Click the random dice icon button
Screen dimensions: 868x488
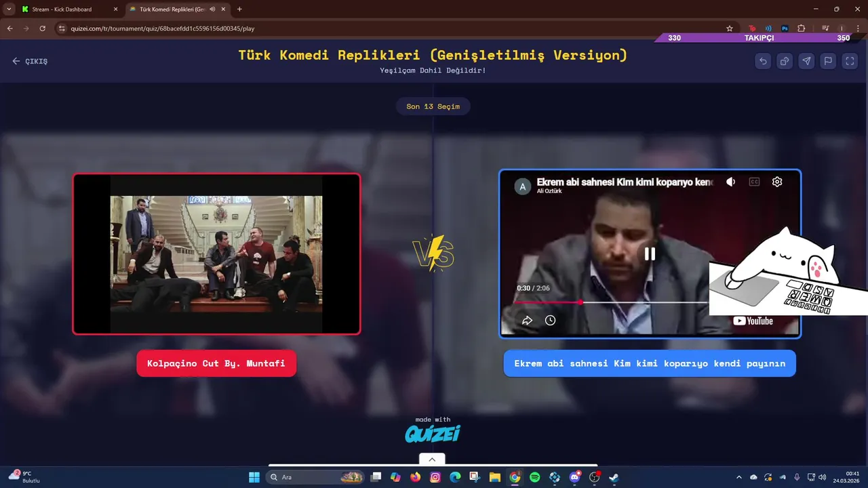[x=785, y=61]
